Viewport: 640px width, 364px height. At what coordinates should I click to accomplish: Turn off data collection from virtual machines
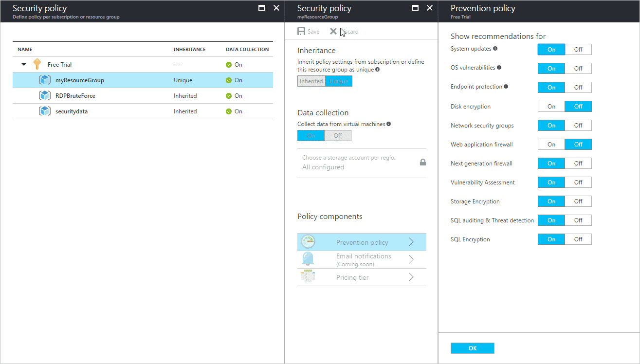tap(338, 136)
